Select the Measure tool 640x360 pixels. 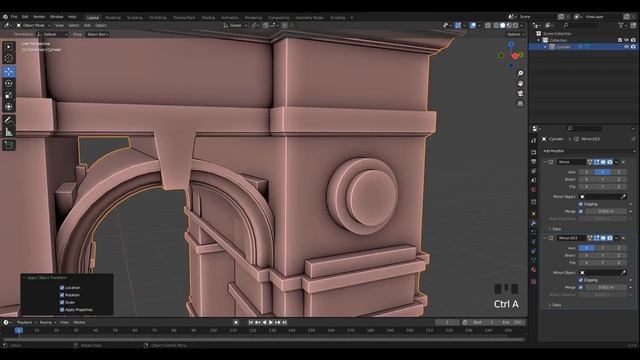9,132
